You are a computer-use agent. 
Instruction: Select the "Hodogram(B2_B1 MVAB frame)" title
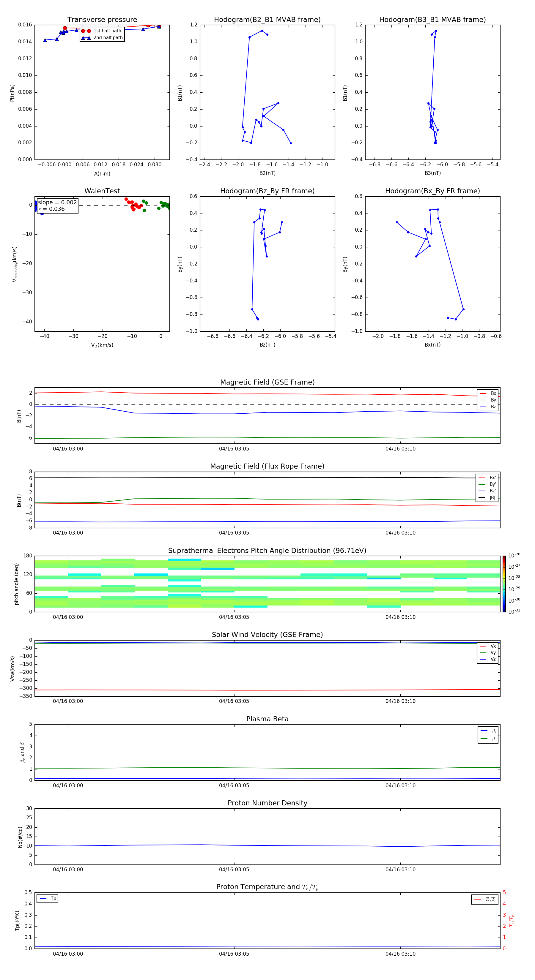pyautogui.click(x=267, y=20)
